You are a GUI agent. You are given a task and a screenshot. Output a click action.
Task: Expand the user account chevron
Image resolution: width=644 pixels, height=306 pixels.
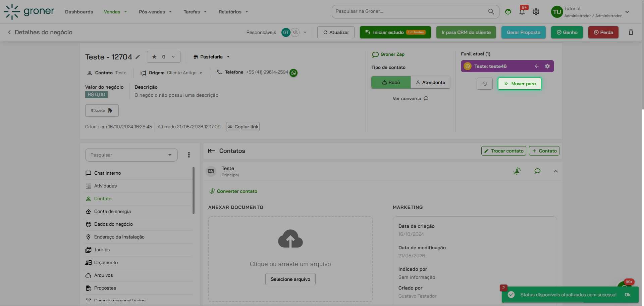[x=627, y=12]
